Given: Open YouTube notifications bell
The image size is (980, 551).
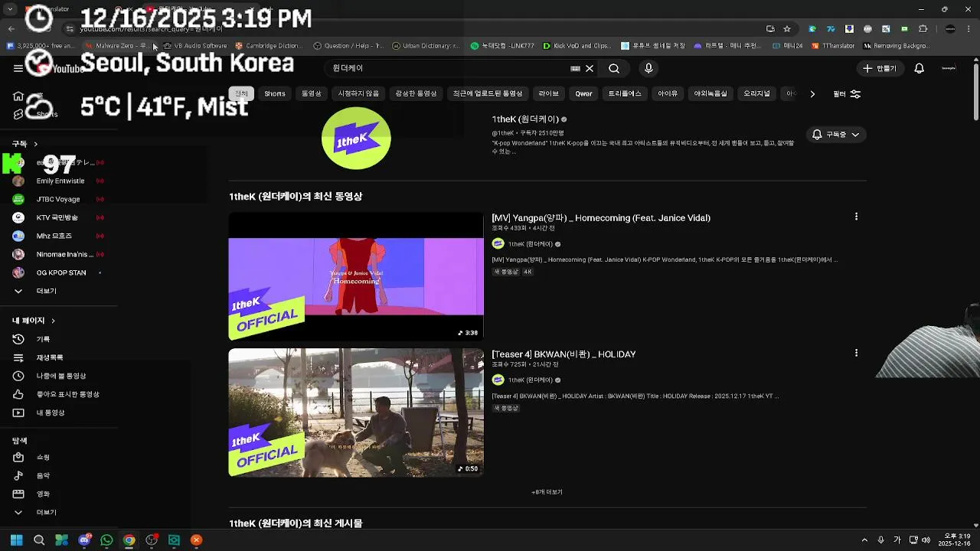Looking at the screenshot, I should [x=920, y=68].
